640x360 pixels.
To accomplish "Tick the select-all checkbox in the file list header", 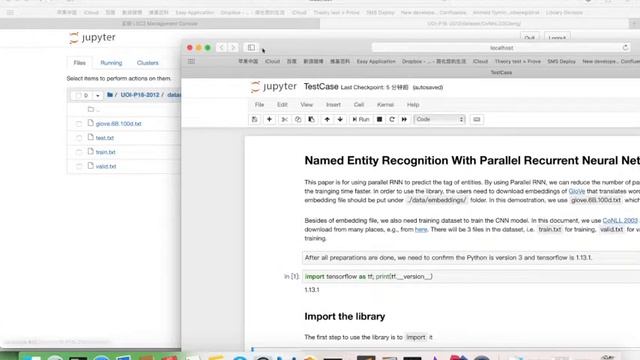I will click(x=78, y=95).
